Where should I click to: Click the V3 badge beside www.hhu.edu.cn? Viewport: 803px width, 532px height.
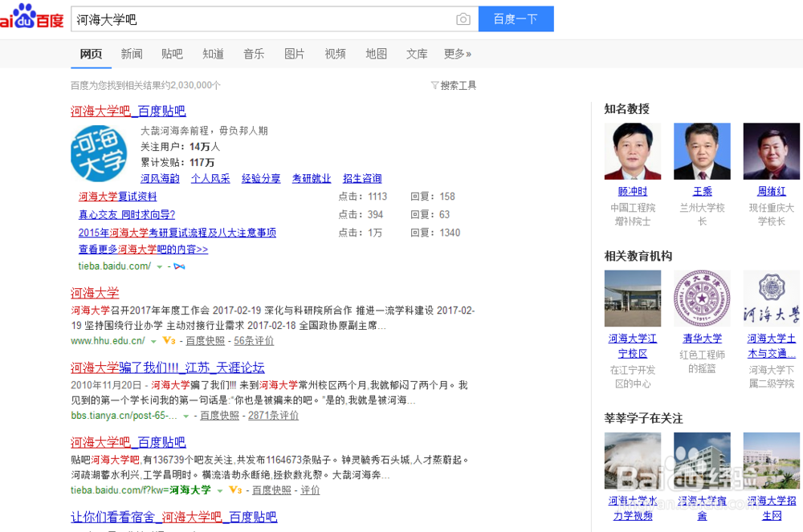click(x=169, y=341)
